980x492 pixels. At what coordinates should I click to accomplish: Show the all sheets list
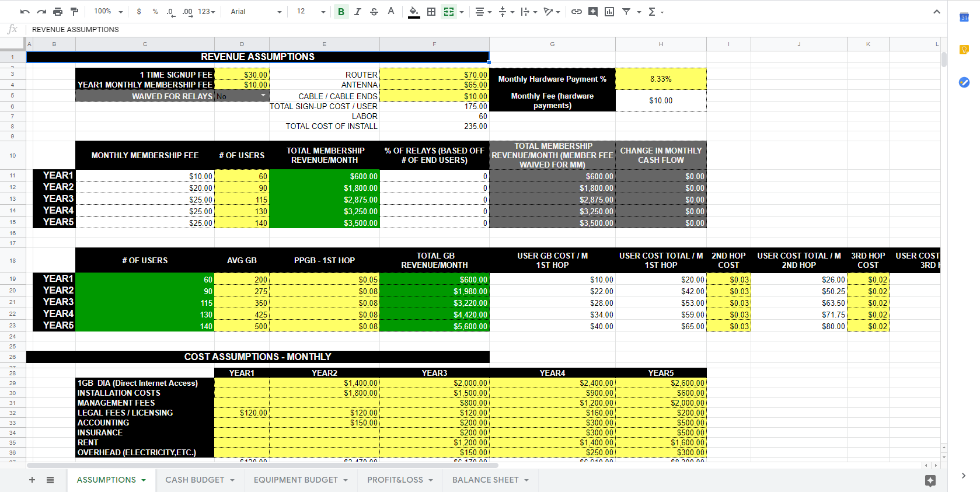point(50,480)
